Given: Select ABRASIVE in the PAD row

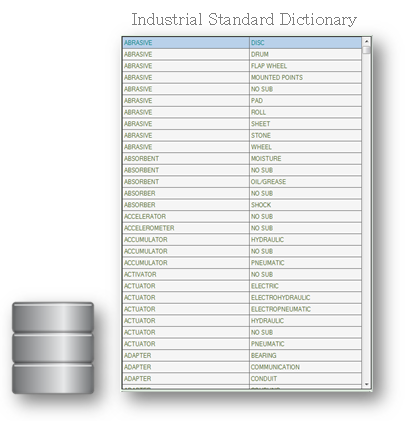Looking at the screenshot, I should point(186,101).
